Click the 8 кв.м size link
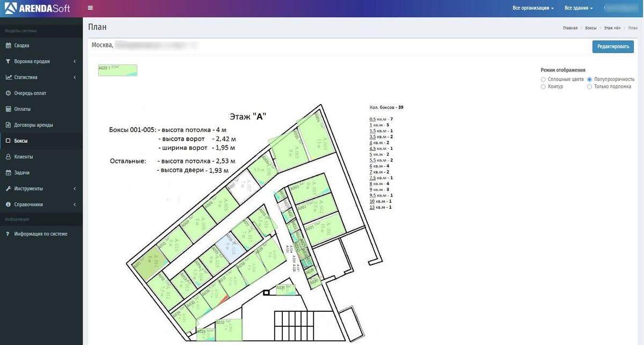The image size is (644, 345). coord(377,183)
